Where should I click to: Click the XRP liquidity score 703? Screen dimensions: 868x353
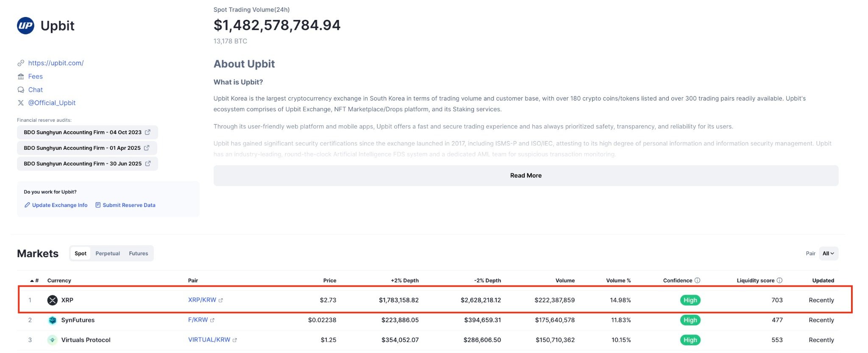click(x=777, y=300)
